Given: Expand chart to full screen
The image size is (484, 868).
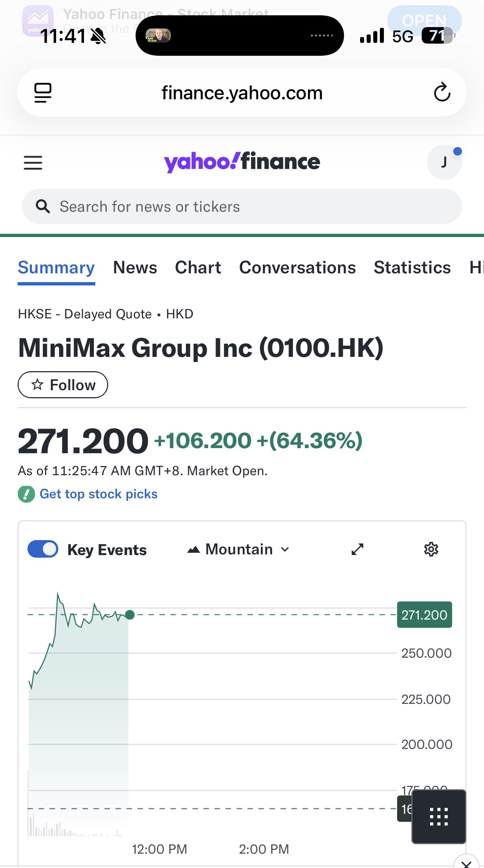Looking at the screenshot, I should click(357, 549).
